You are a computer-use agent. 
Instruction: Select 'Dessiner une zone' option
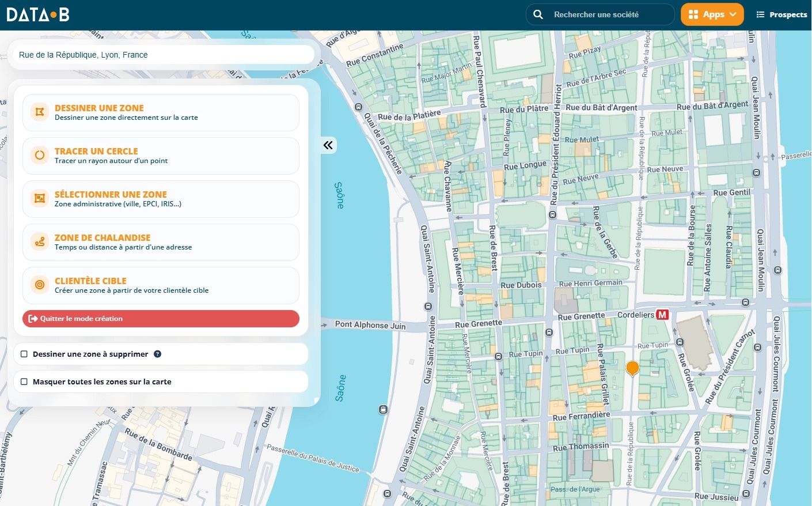coord(161,112)
